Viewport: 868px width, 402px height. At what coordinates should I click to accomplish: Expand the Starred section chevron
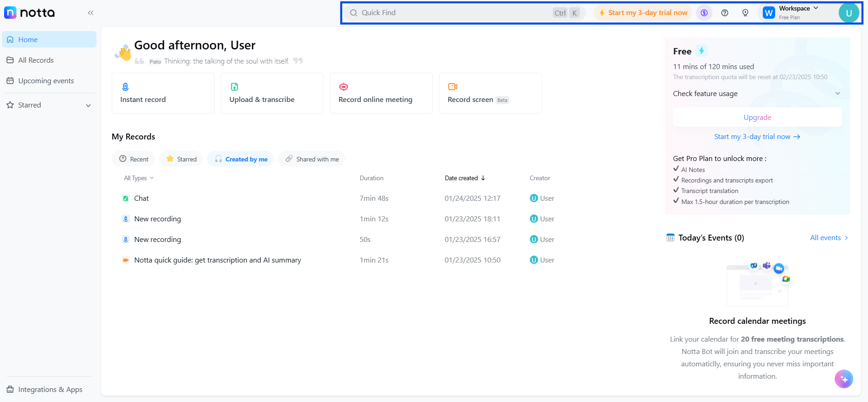88,105
